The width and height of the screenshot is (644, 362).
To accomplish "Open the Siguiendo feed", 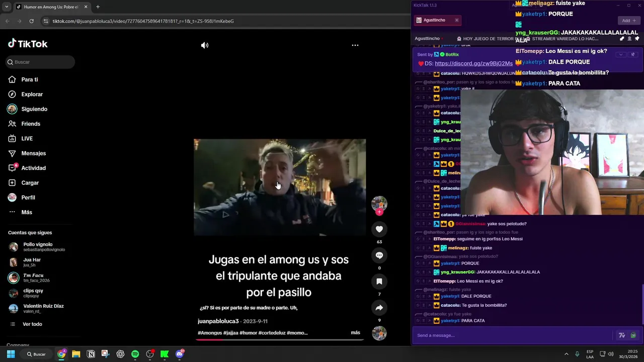I will [x=34, y=109].
